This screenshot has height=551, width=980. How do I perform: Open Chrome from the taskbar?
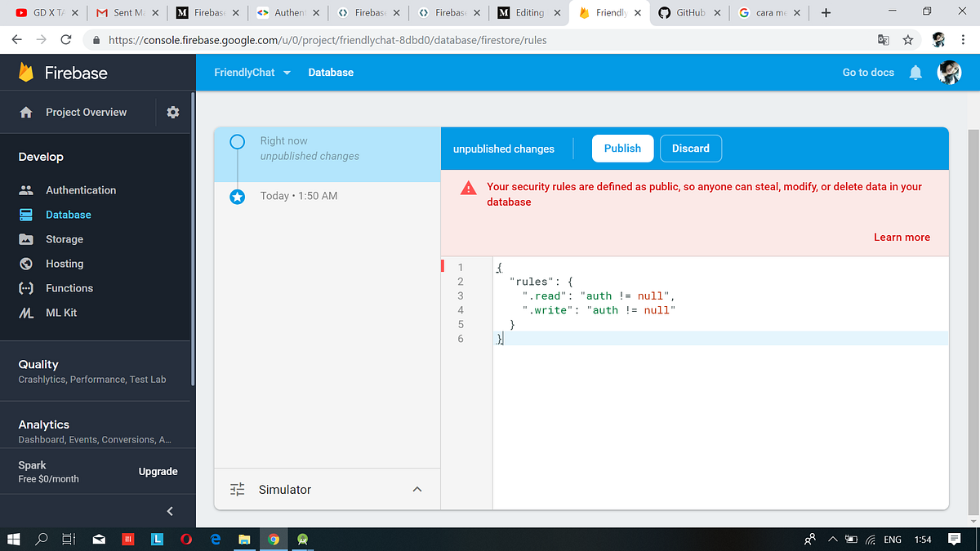(274, 539)
